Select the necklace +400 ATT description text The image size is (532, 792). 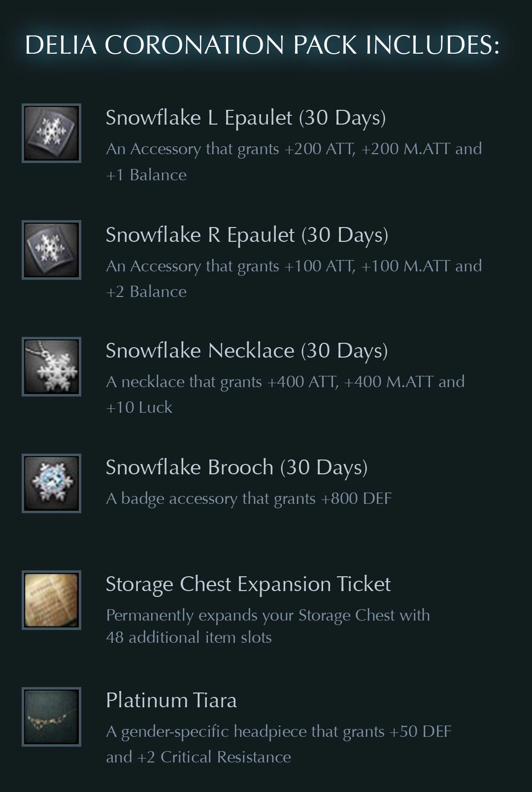285,395
